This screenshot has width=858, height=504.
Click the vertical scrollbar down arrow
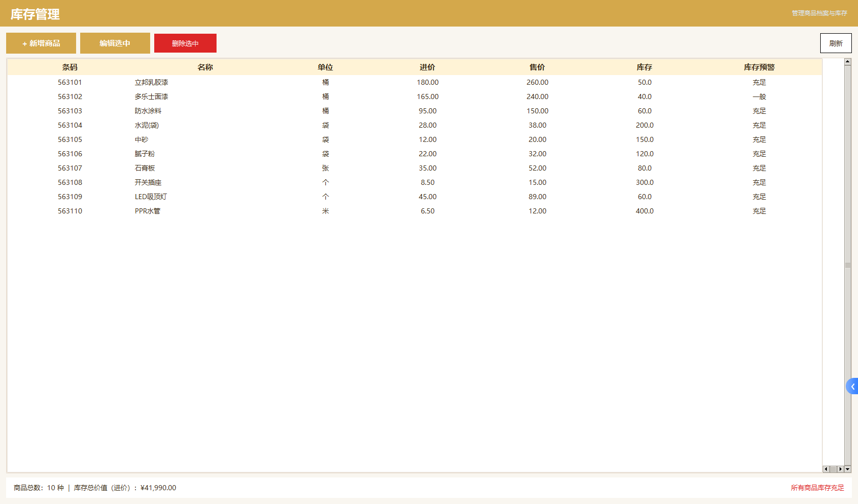click(848, 469)
